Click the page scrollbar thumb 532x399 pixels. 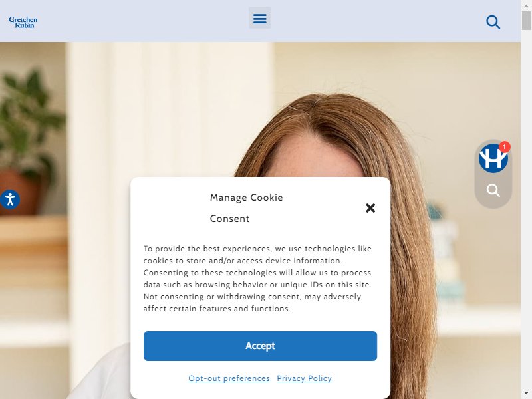(527, 21)
